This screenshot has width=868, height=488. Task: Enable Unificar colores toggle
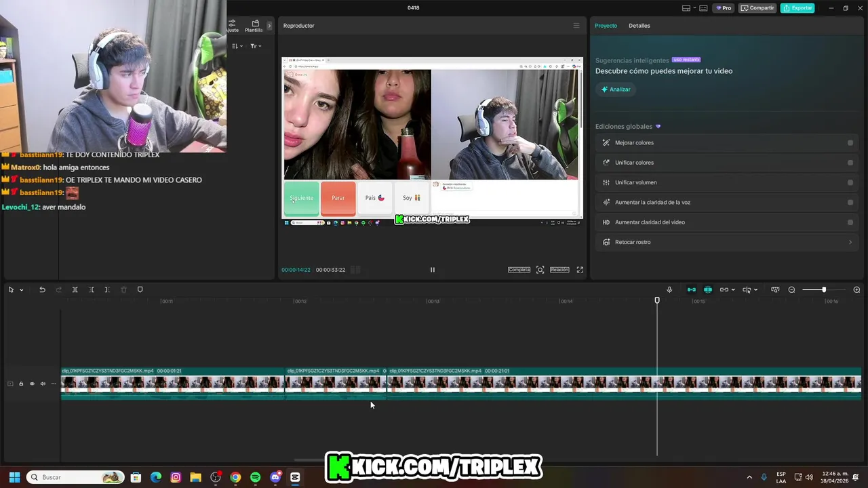pyautogui.click(x=850, y=163)
